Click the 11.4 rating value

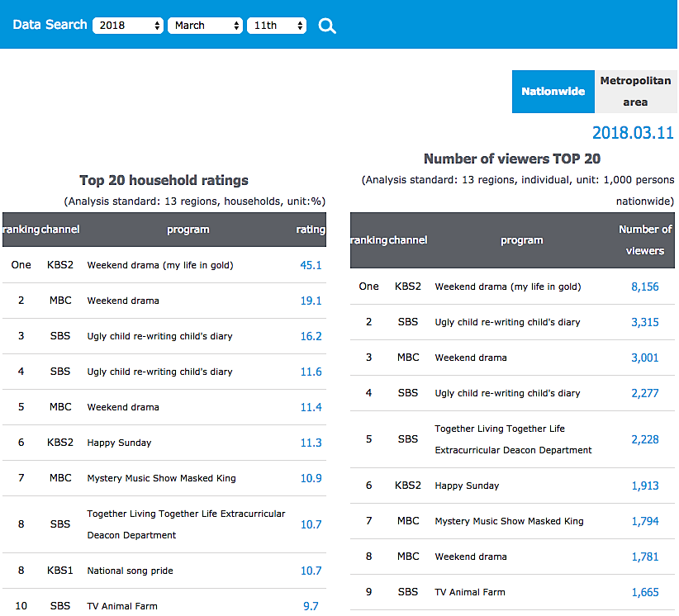(311, 407)
